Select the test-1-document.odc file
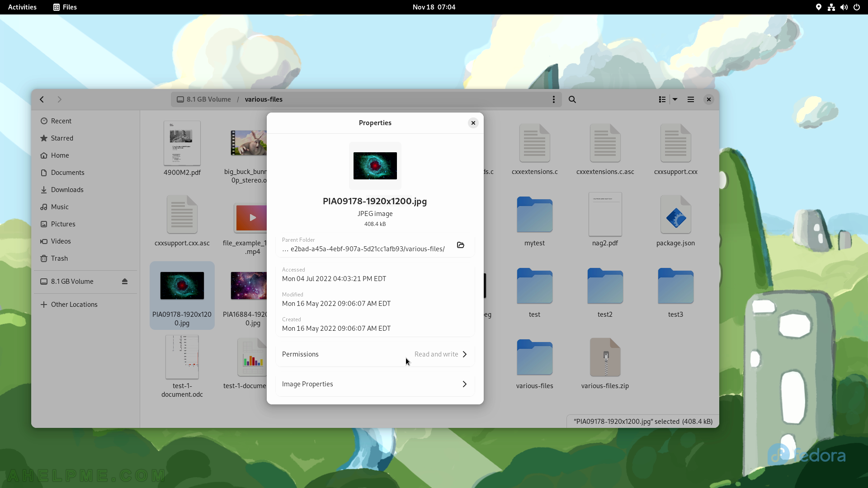 (x=182, y=366)
